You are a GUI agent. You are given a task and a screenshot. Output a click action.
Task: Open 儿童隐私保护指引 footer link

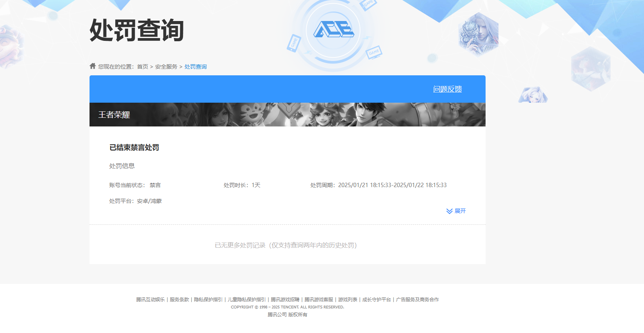(247, 300)
